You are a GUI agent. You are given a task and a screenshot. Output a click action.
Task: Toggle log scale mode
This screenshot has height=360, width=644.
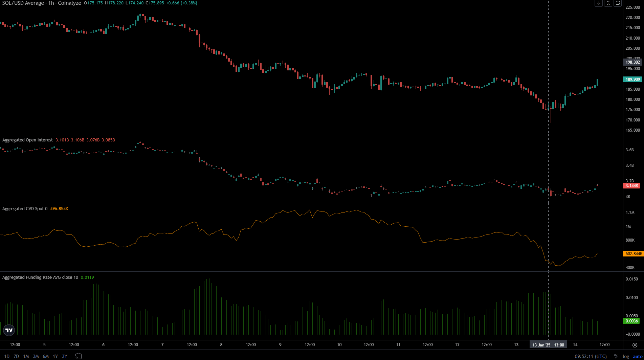626,356
